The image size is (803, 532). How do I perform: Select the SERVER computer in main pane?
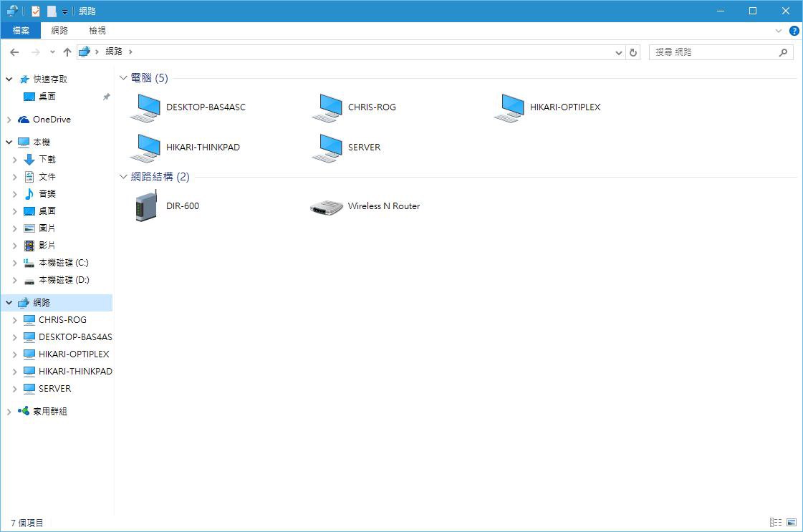pos(327,147)
